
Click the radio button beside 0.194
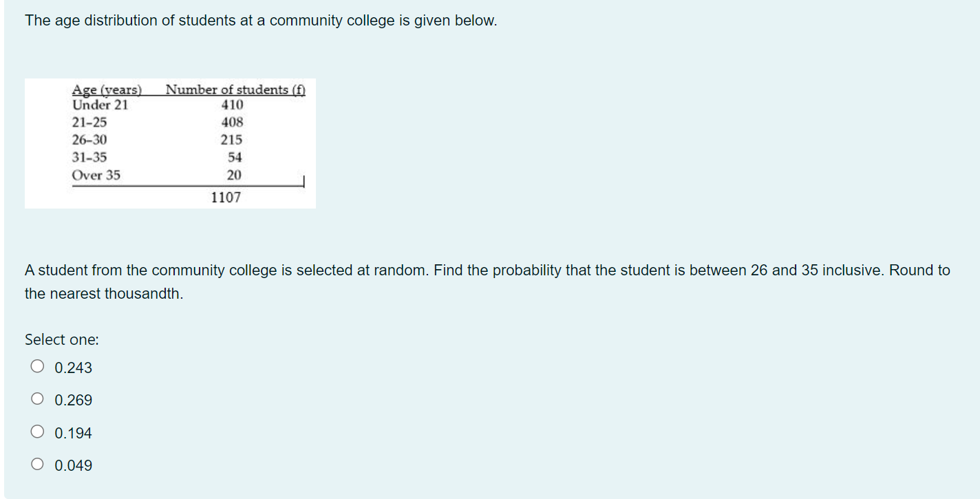click(x=38, y=432)
